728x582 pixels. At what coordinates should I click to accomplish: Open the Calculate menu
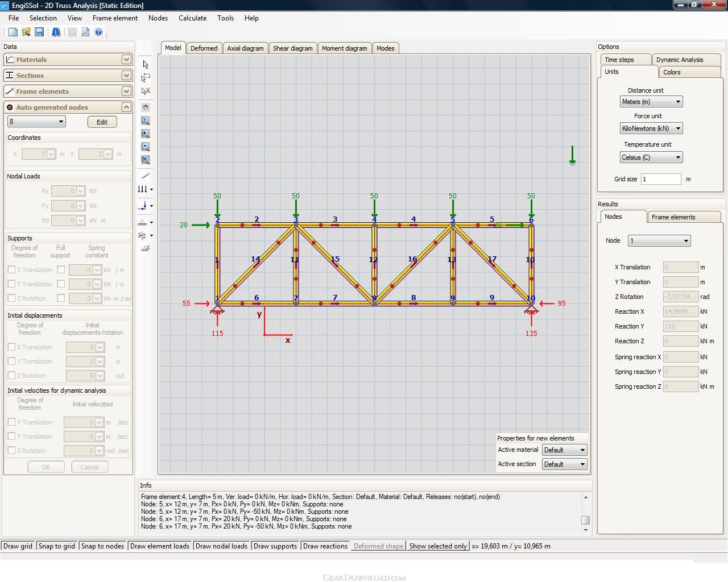[192, 18]
